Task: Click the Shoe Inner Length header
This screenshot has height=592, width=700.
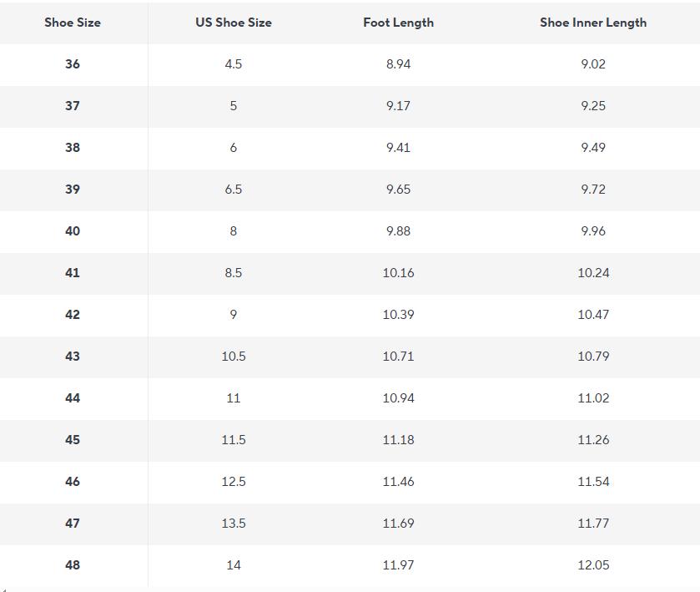Action: (592, 23)
